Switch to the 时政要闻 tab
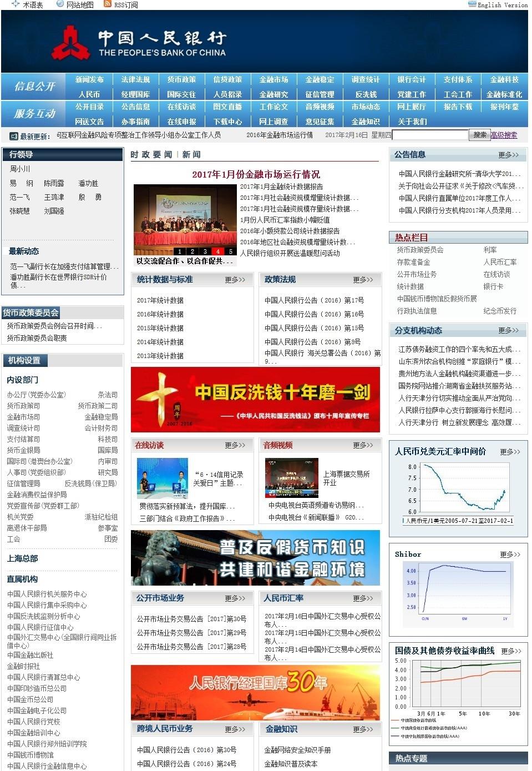This screenshot has width=532, height=771. 151,154
